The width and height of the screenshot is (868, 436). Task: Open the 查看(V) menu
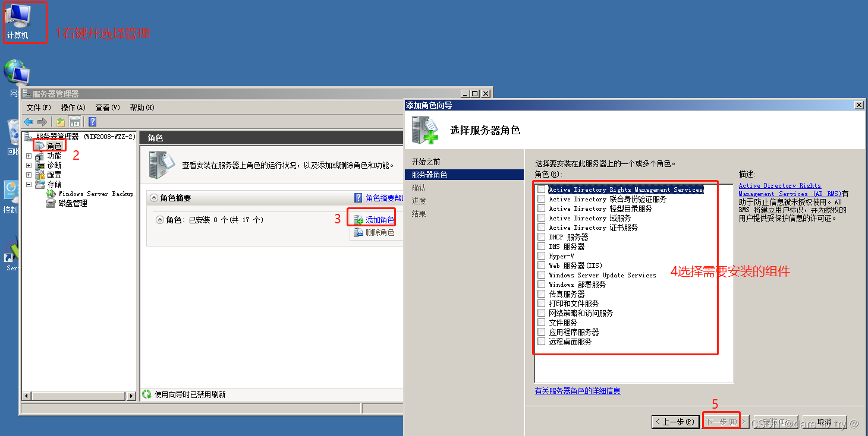(x=108, y=108)
